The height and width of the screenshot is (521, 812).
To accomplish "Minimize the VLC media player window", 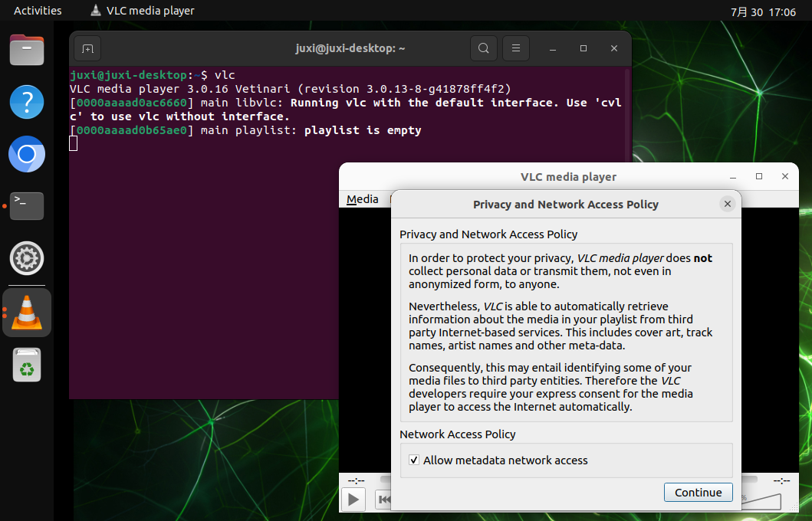I will (733, 176).
